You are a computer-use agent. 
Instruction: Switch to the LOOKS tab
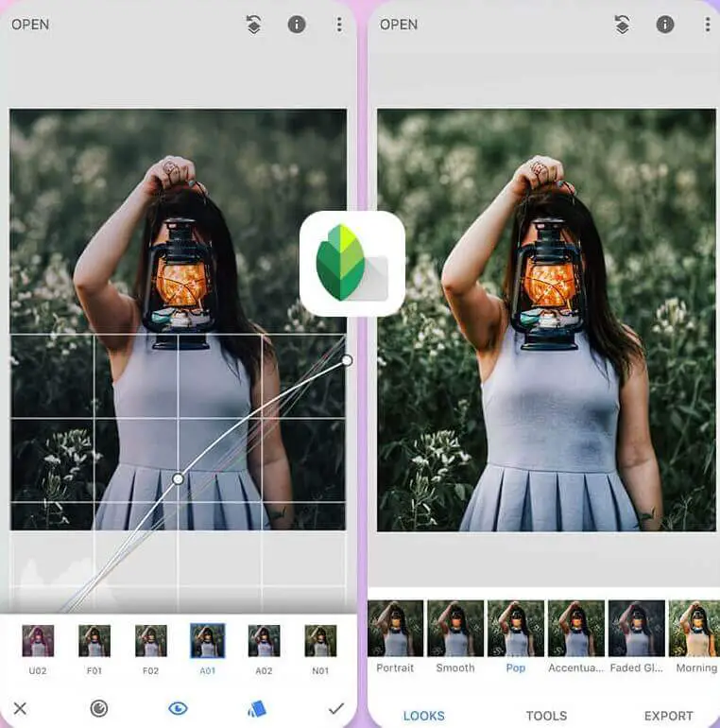tap(423, 716)
